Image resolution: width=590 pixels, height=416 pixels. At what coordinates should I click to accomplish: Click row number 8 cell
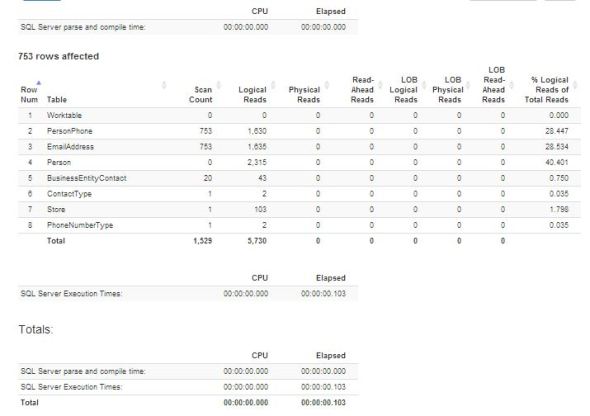coord(30,225)
